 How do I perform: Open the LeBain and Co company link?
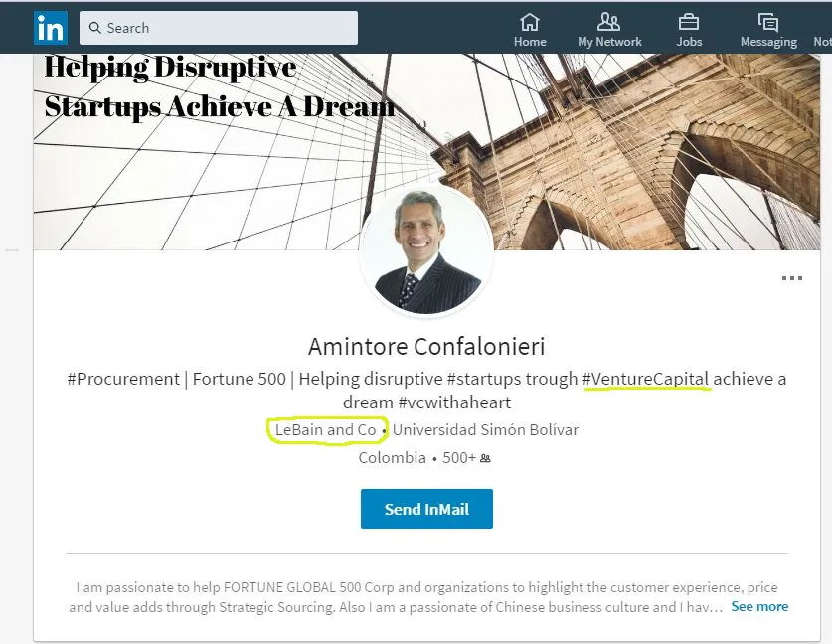coord(325,429)
